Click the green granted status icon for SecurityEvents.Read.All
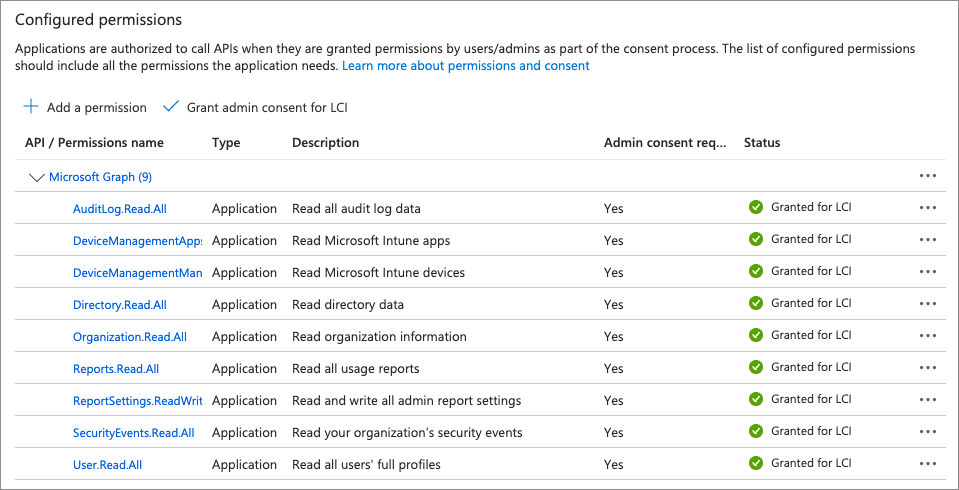 click(756, 431)
